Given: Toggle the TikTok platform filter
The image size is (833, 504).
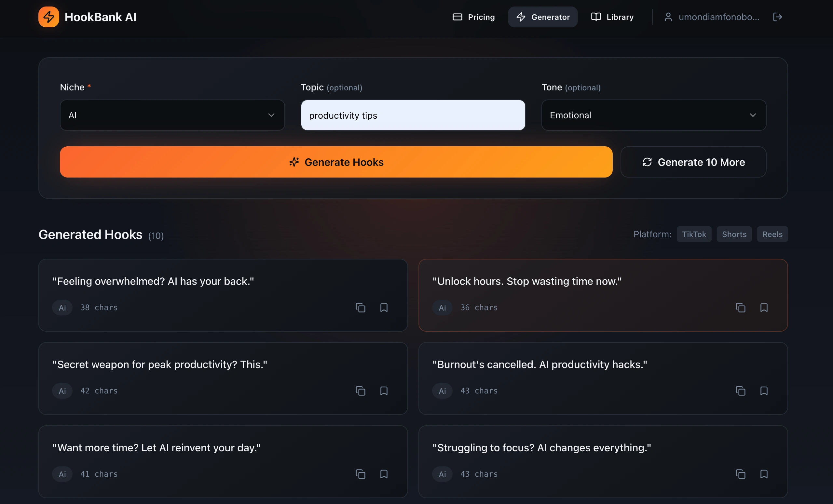Looking at the screenshot, I should [694, 234].
